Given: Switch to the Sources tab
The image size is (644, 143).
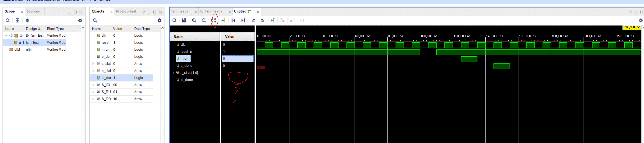Looking at the screenshot, I should tap(33, 11).
